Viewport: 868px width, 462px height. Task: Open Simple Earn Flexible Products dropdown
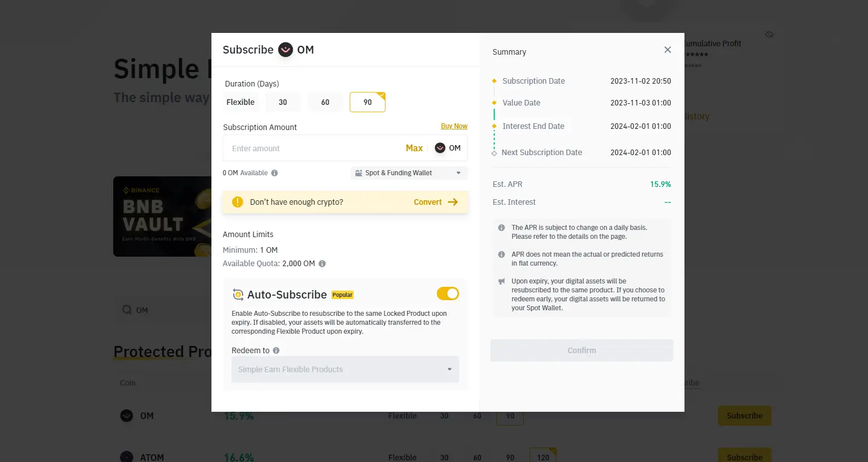tap(345, 369)
